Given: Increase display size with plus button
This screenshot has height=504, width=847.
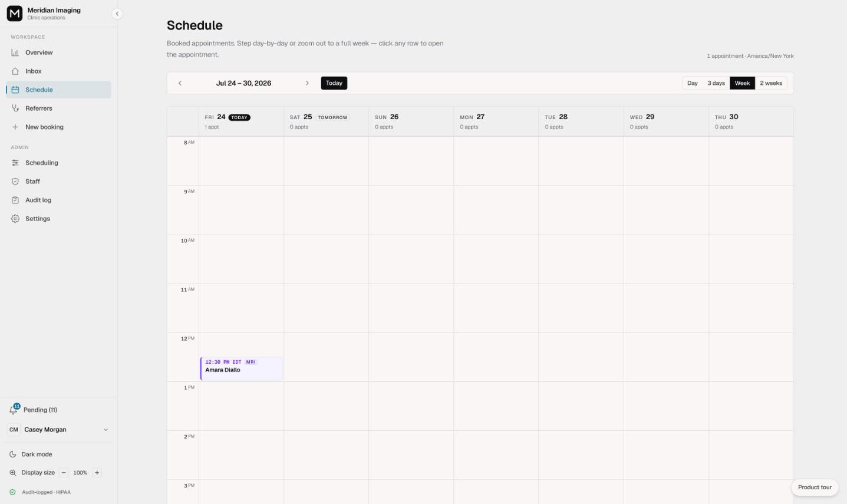Looking at the screenshot, I should (x=97, y=473).
